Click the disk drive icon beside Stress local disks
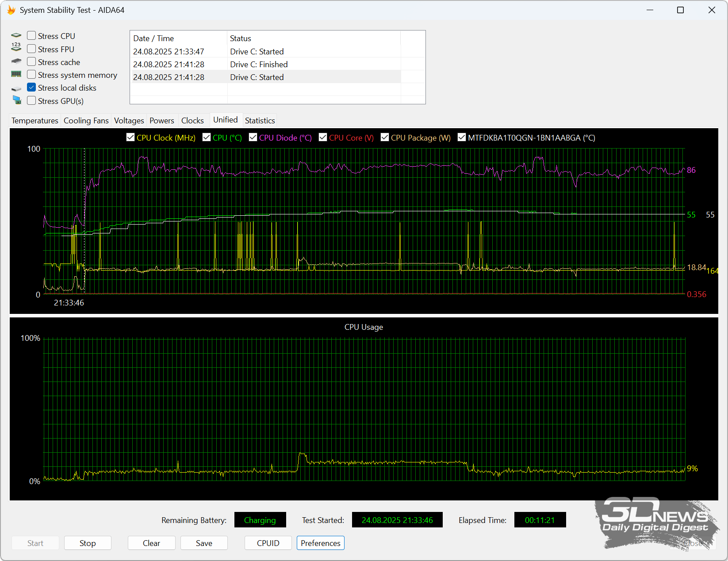This screenshot has height=561, width=728. [16, 88]
